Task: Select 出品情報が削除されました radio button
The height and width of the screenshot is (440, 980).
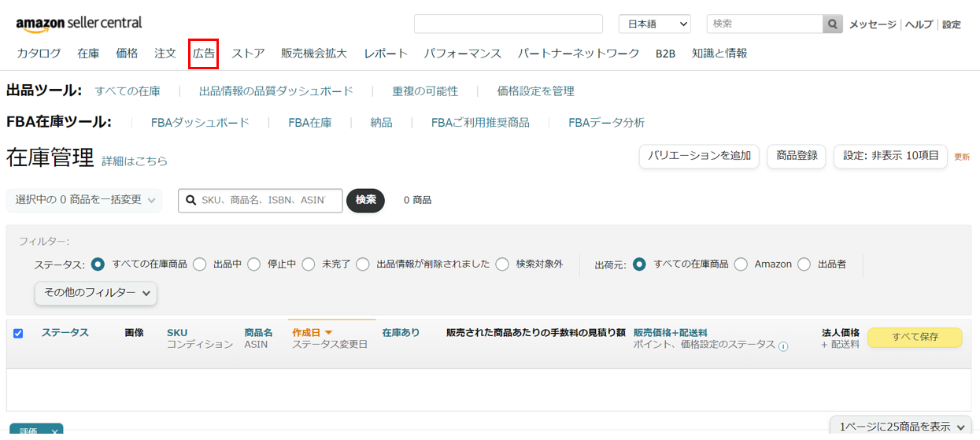Action: click(362, 264)
